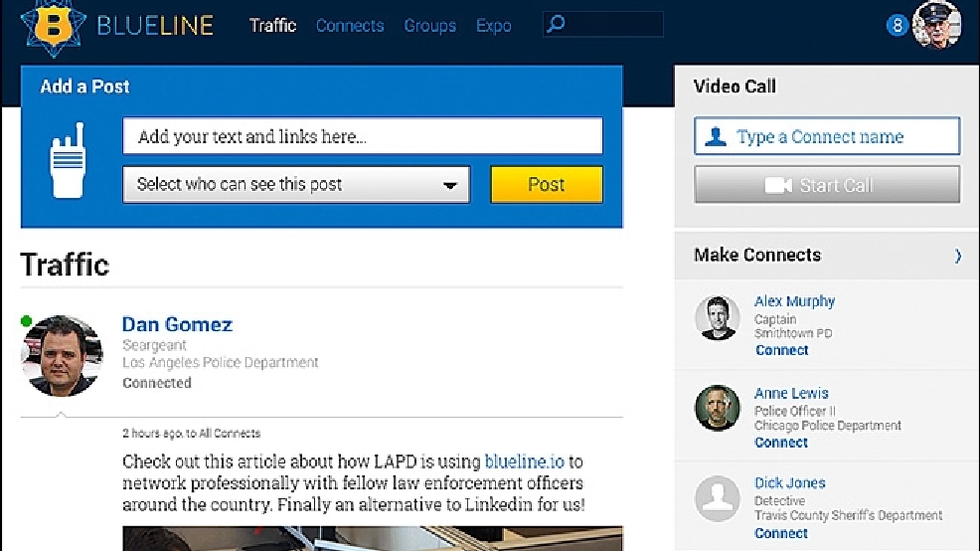
Task: Click Dan Gomez's green online status dot
Action: click(26, 321)
